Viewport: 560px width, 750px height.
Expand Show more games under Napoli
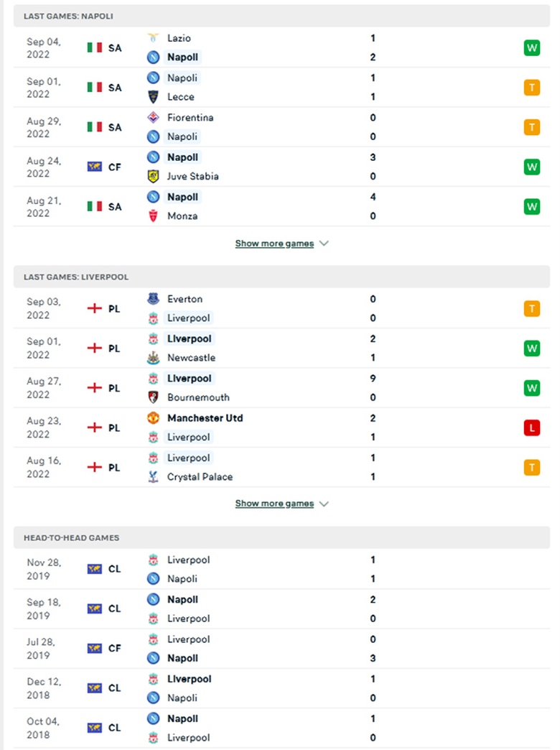click(281, 244)
